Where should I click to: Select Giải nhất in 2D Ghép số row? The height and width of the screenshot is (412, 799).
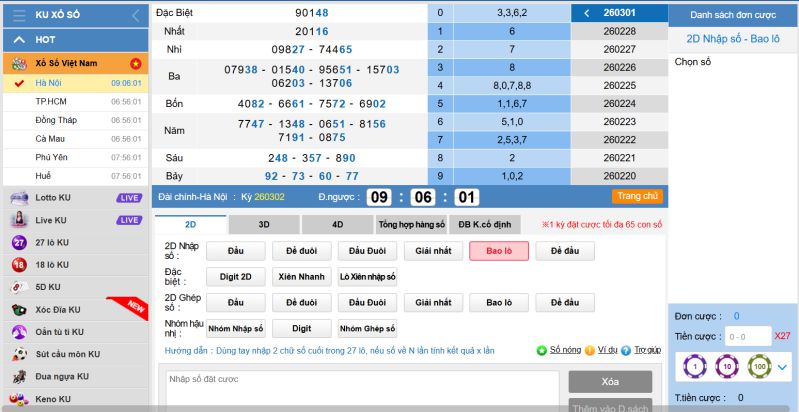(433, 303)
